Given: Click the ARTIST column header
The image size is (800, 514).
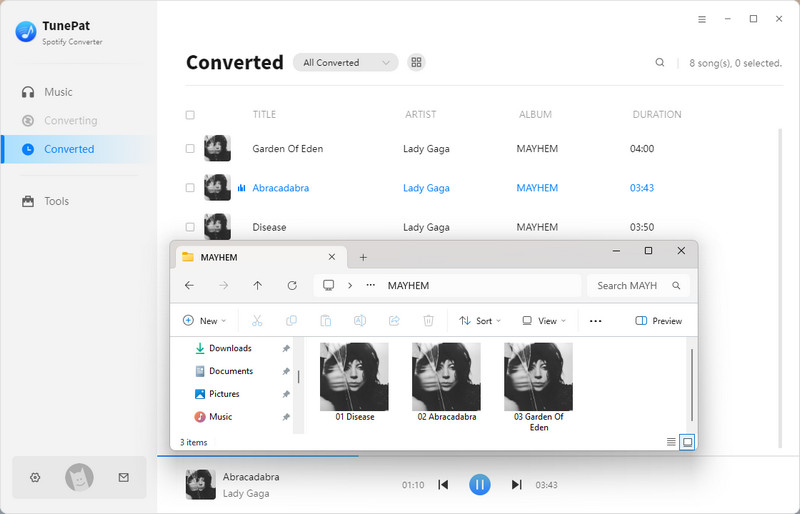Looking at the screenshot, I should [420, 114].
